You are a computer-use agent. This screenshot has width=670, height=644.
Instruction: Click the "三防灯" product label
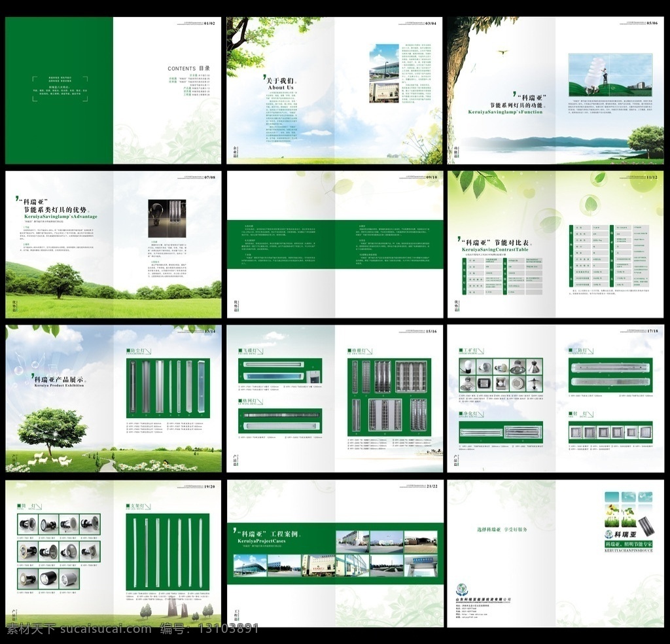tap(582, 350)
